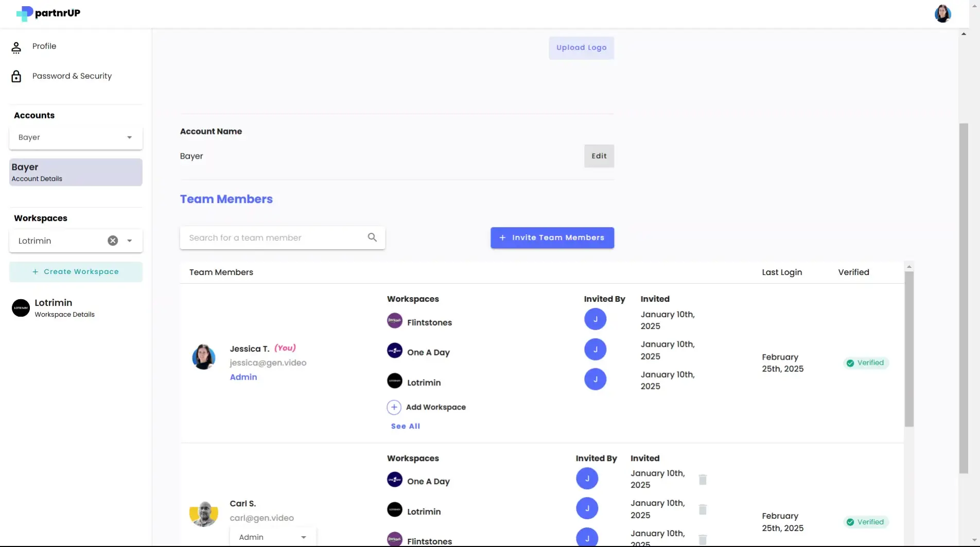Open the Bayer accounts dropdown
Image resolution: width=980 pixels, height=547 pixels.
[x=75, y=137]
